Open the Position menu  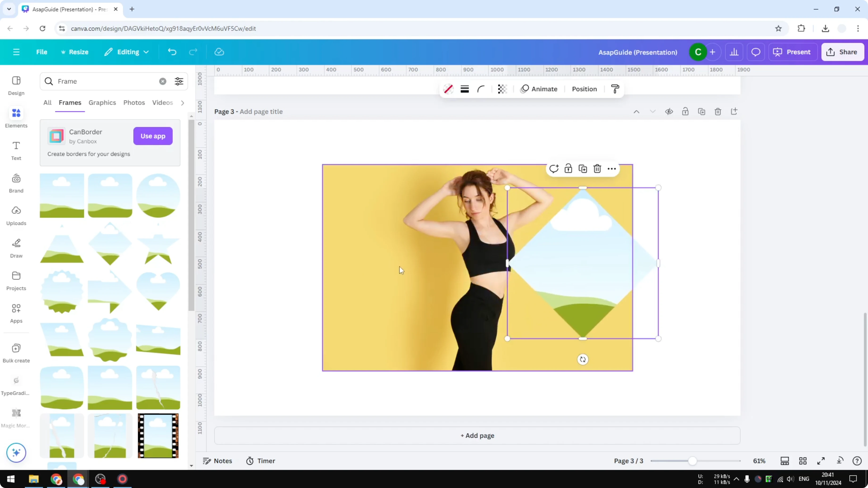584,89
